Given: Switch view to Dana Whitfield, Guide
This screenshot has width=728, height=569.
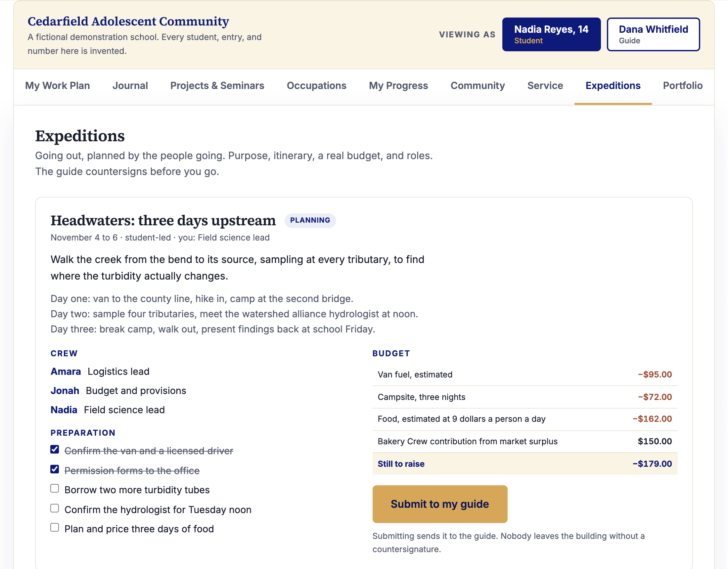Looking at the screenshot, I should pos(653,34).
